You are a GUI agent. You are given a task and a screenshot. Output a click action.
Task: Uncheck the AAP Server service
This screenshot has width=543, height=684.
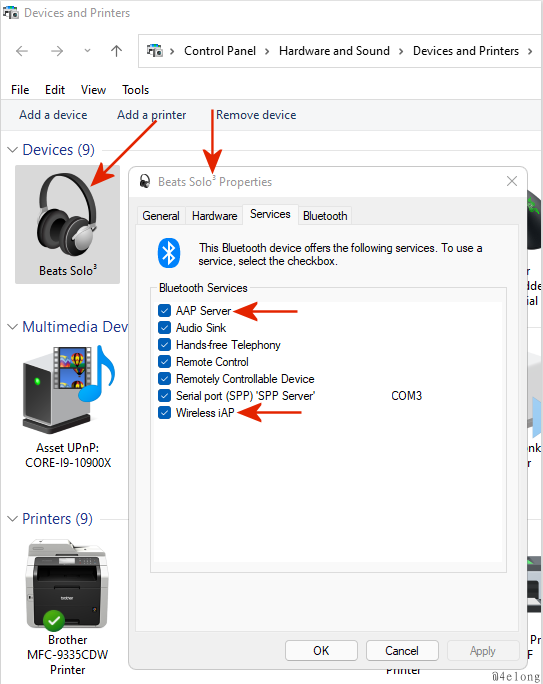(x=164, y=311)
